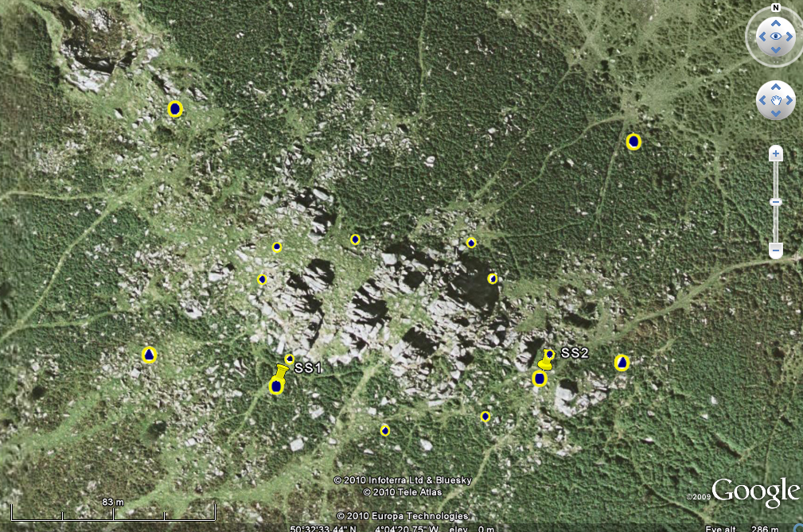Viewport: 803px width, 532px height.
Task: Rotate view left with Look joystick arrow
Action: [761, 37]
